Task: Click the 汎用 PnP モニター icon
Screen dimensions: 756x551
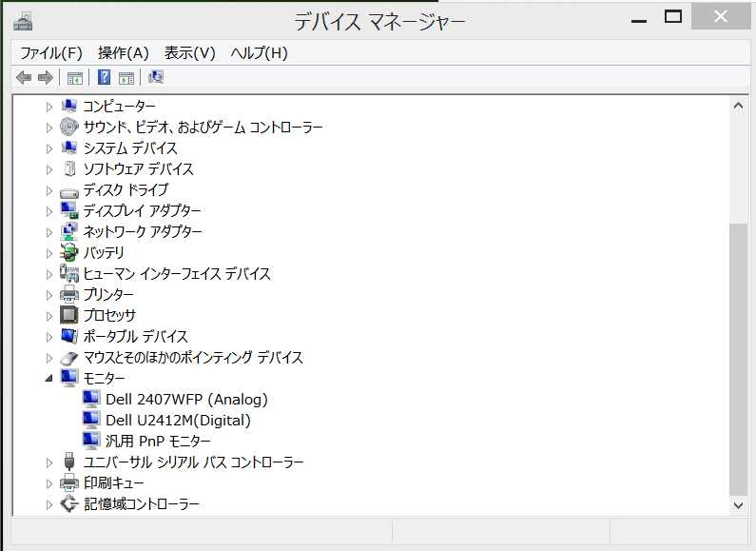Action: click(91, 441)
